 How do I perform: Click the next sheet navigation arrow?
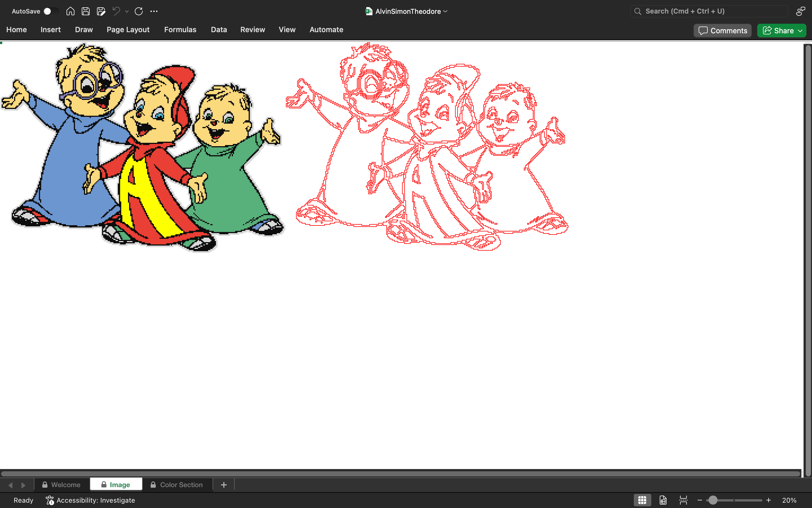(23, 485)
